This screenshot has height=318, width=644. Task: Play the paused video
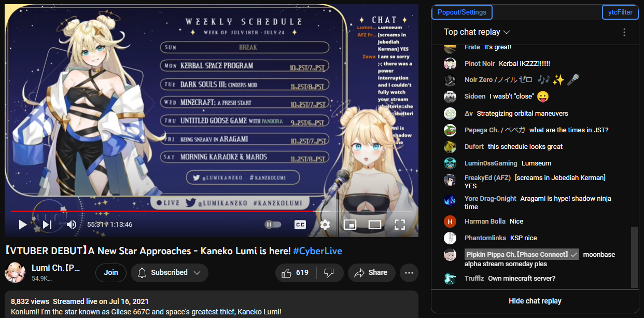tap(22, 225)
